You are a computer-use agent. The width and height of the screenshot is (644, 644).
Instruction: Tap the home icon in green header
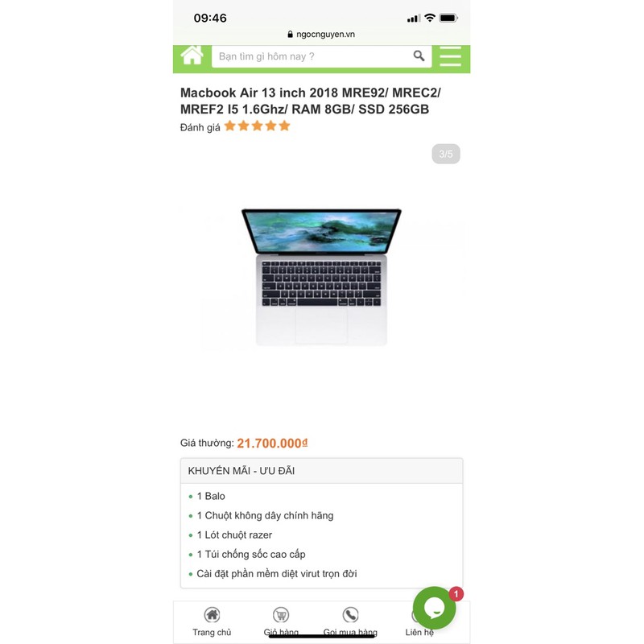(x=192, y=56)
